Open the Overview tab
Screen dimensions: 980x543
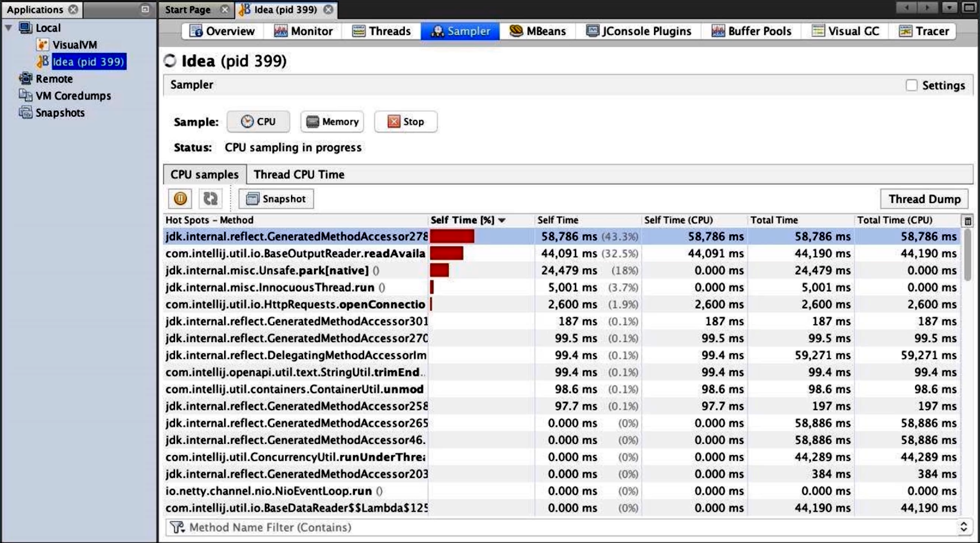tap(222, 31)
